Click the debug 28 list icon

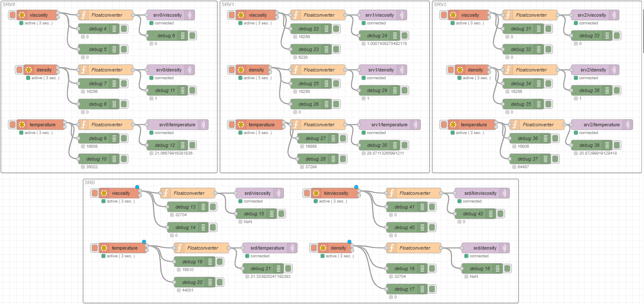(x=333, y=159)
